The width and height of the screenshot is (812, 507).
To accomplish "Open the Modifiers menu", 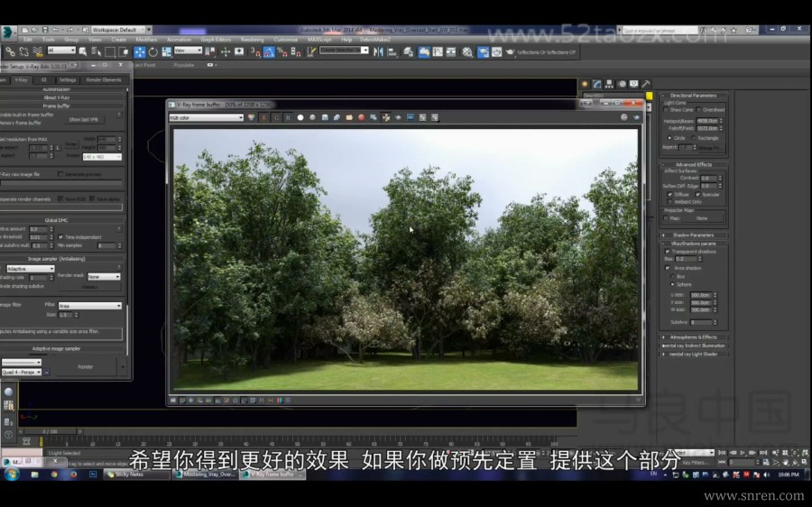I will pos(146,40).
